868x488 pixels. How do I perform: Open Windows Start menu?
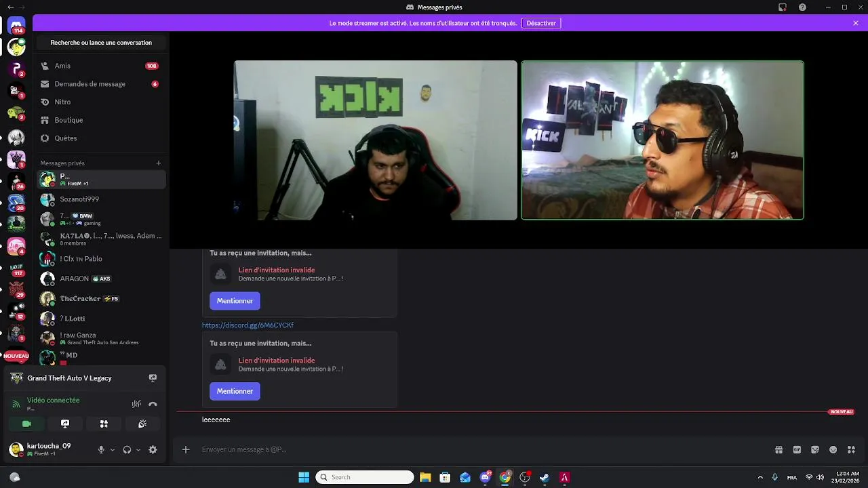point(304,477)
